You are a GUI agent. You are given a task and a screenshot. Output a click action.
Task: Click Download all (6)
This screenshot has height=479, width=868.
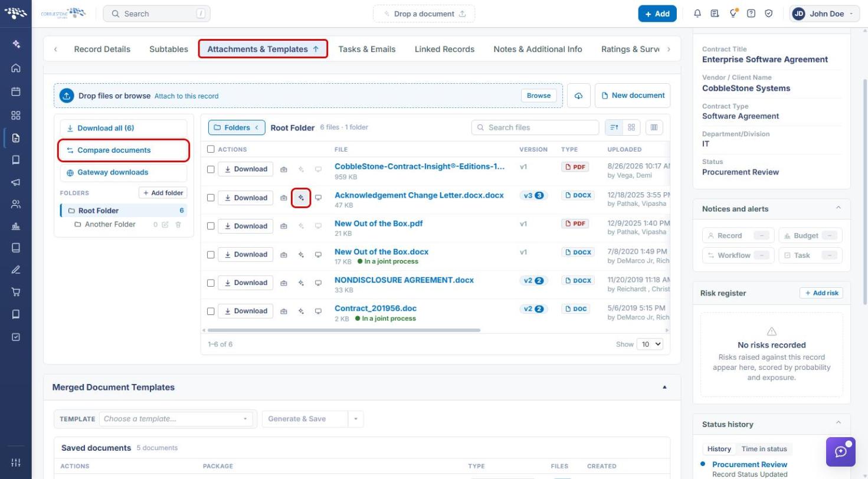click(123, 128)
